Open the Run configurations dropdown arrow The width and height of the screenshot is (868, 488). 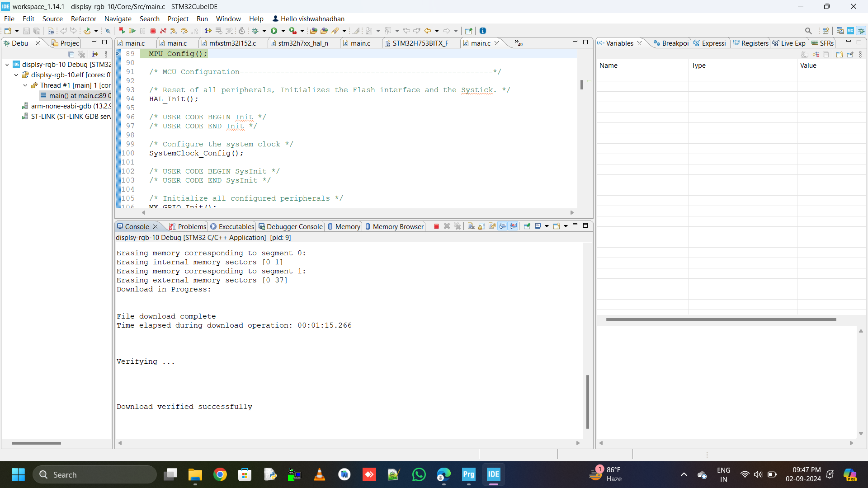pos(284,31)
